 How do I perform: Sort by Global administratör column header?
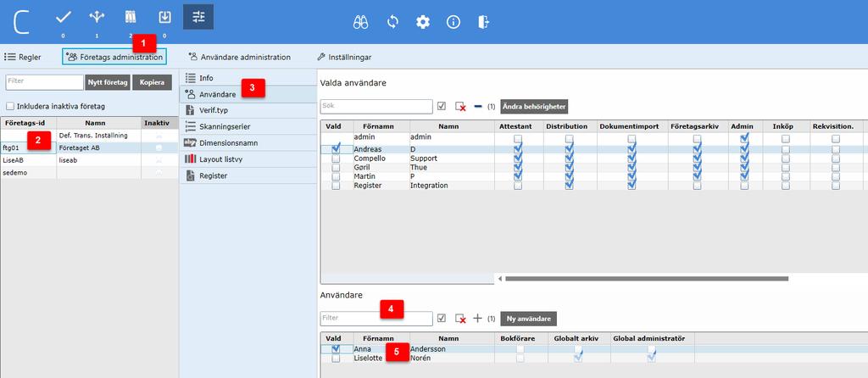coord(652,338)
